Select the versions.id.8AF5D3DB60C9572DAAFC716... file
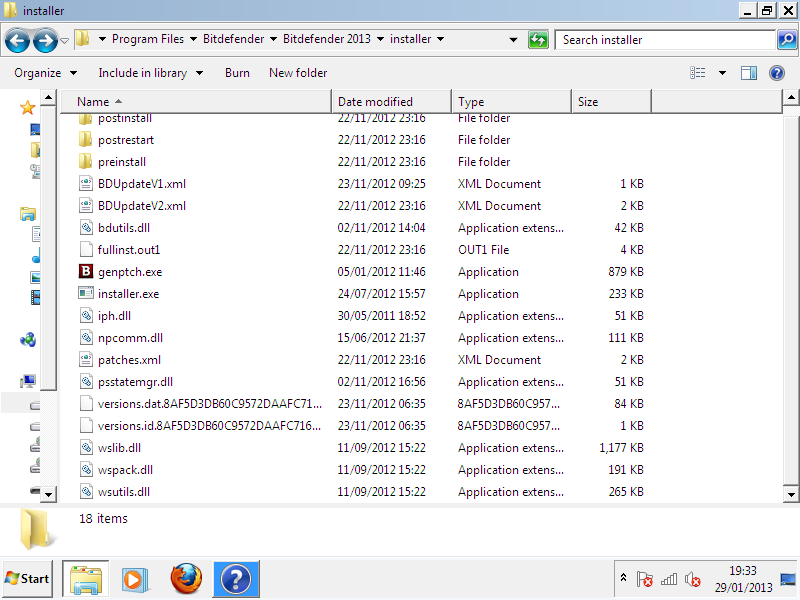 click(x=209, y=426)
